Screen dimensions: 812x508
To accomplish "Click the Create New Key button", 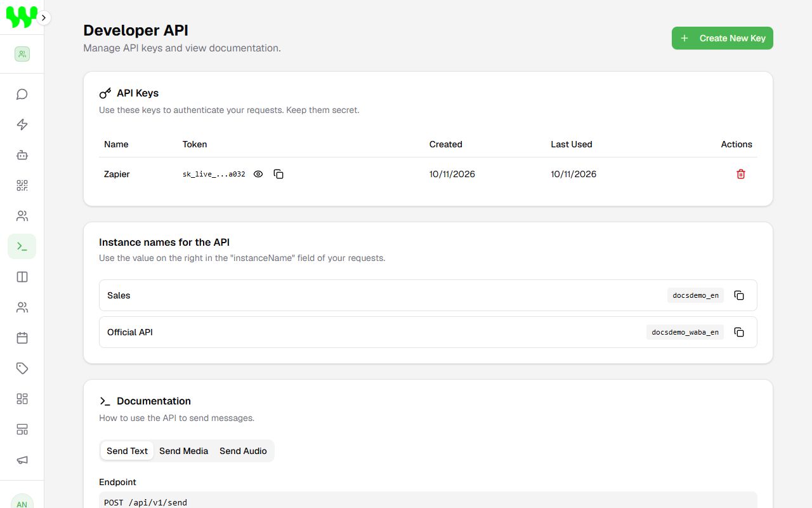I will 723,38.
